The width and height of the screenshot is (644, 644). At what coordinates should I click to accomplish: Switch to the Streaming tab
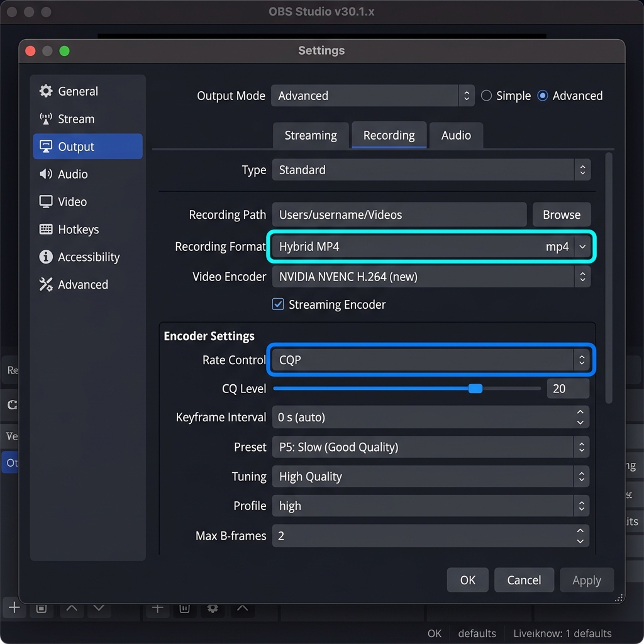311,135
